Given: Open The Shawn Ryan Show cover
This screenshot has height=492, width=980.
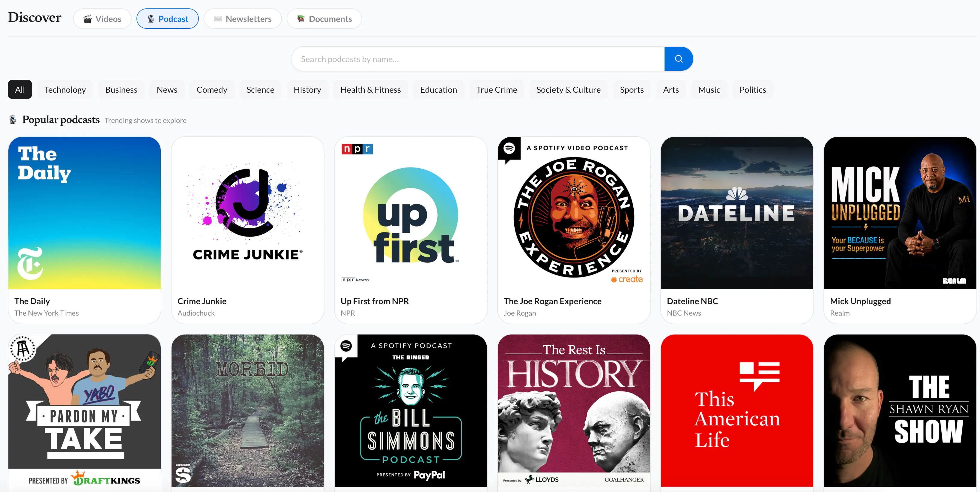Looking at the screenshot, I should click(900, 411).
